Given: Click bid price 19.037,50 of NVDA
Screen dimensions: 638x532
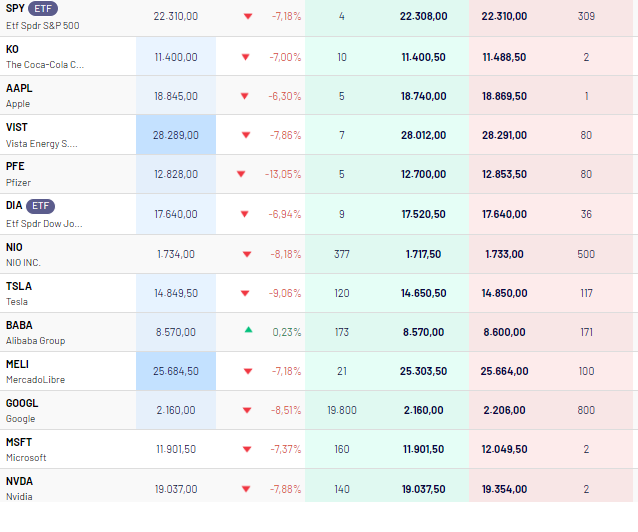Looking at the screenshot, I should pos(424,489).
